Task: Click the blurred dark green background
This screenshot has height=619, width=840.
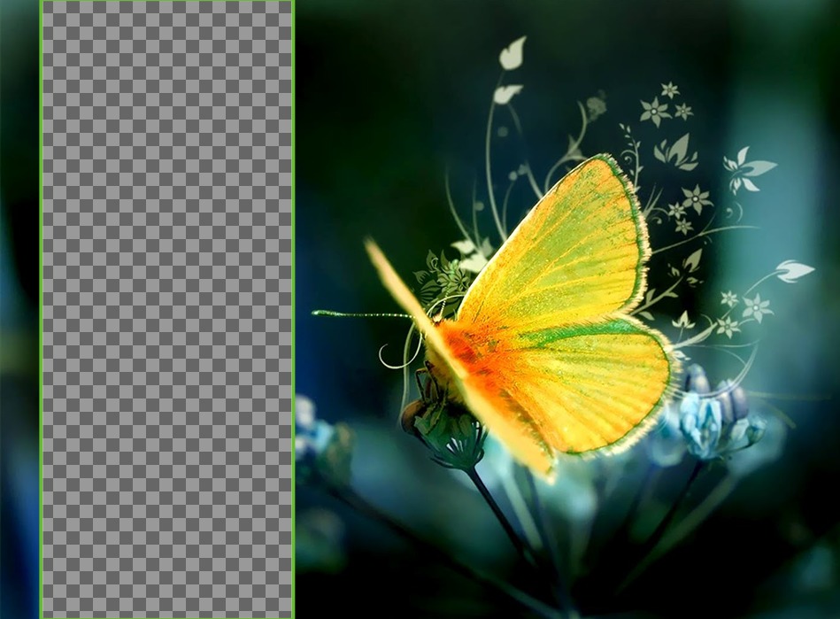Action: pos(372,89)
